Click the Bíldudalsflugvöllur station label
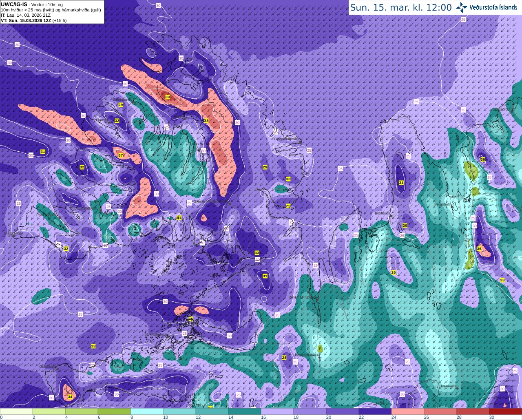The width and height of the screenshot is (522, 420). 85,208
